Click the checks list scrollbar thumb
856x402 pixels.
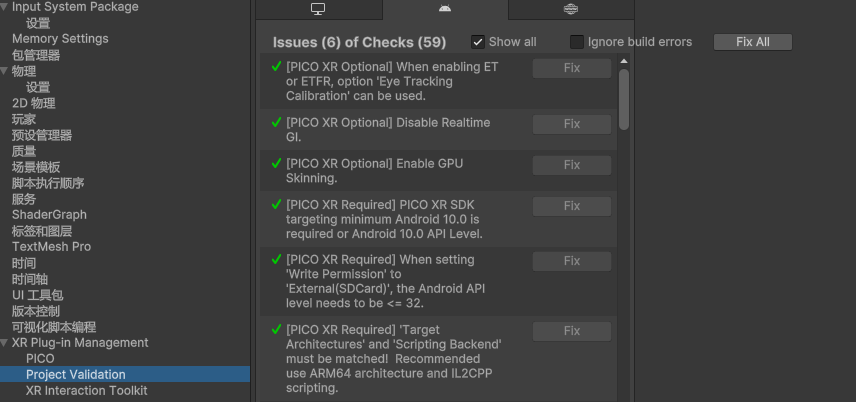[624, 99]
